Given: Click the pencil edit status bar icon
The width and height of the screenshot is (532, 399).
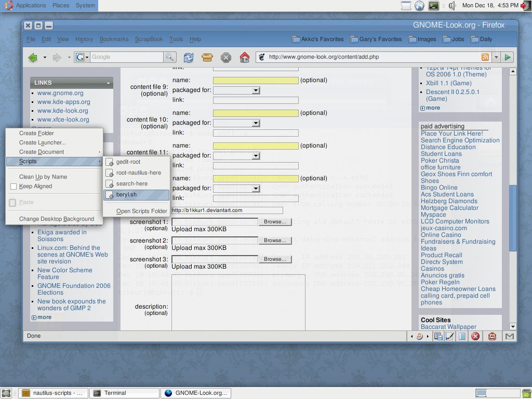Looking at the screenshot, I should click(x=450, y=336).
